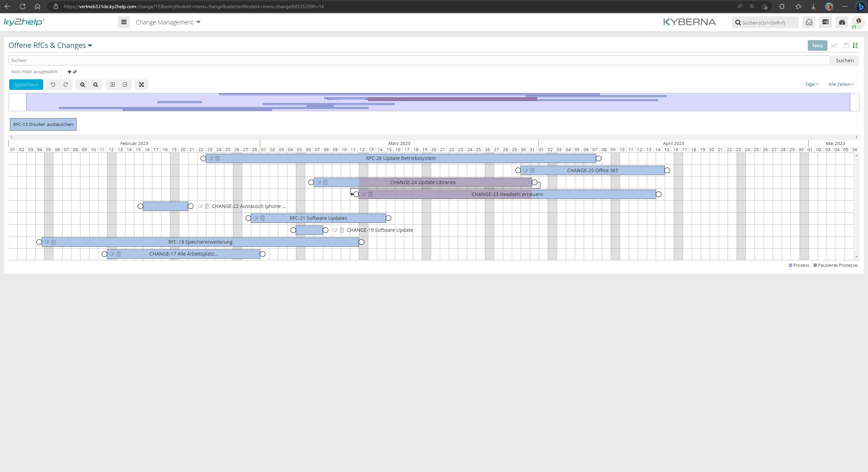
Task: Zoom out the Gantt timeline
Action: pyautogui.click(x=96, y=85)
